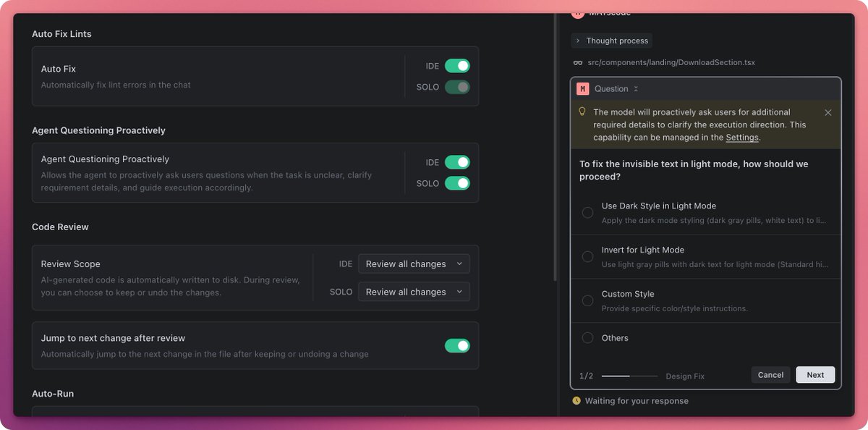This screenshot has width=868, height=430.
Task: Disable Agent Questioning Proactively for IDE
Action: point(457,162)
